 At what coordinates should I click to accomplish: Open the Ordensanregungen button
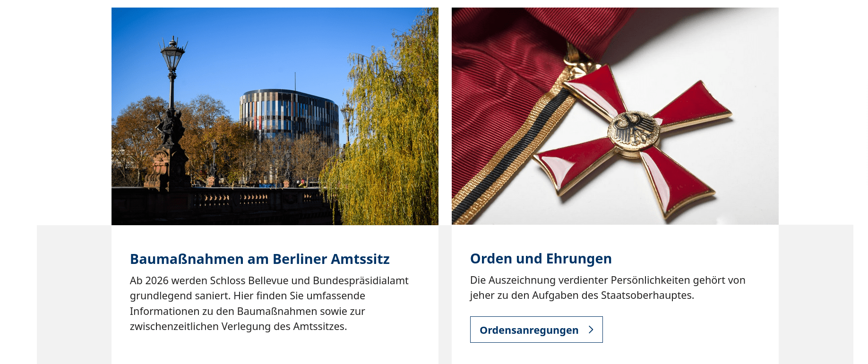[x=536, y=330]
